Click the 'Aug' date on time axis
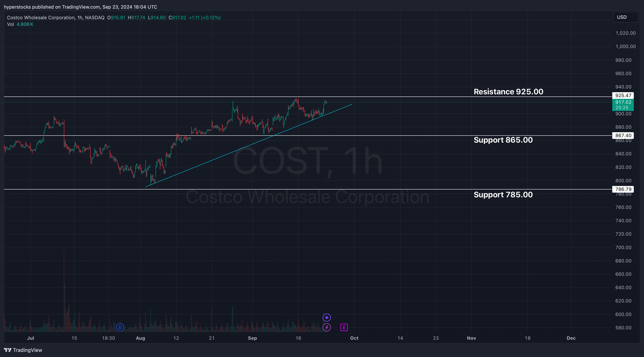This screenshot has height=357, width=644. [x=140, y=338]
